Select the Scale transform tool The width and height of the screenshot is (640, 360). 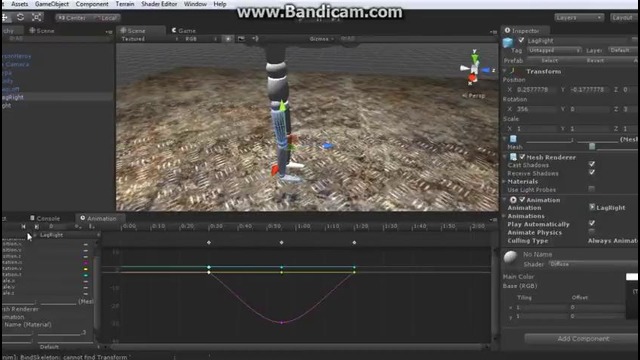point(37,17)
